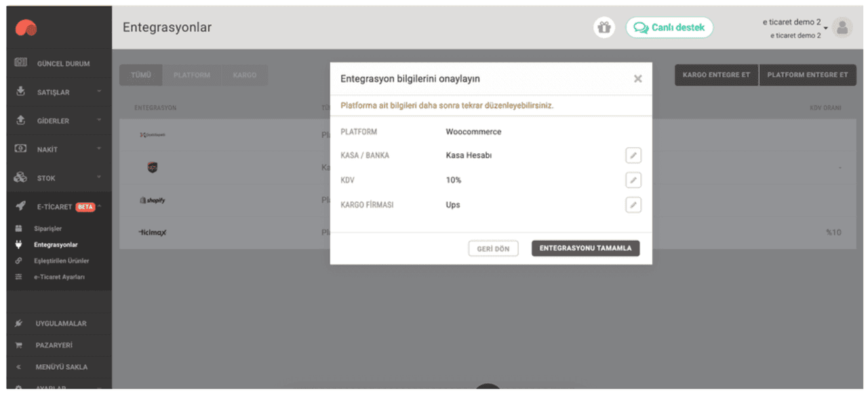
Task: Click the user avatar icon
Action: point(842,28)
